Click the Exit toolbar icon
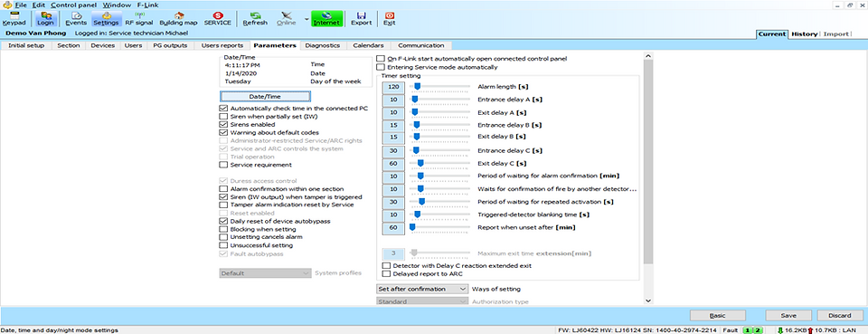 (x=389, y=19)
